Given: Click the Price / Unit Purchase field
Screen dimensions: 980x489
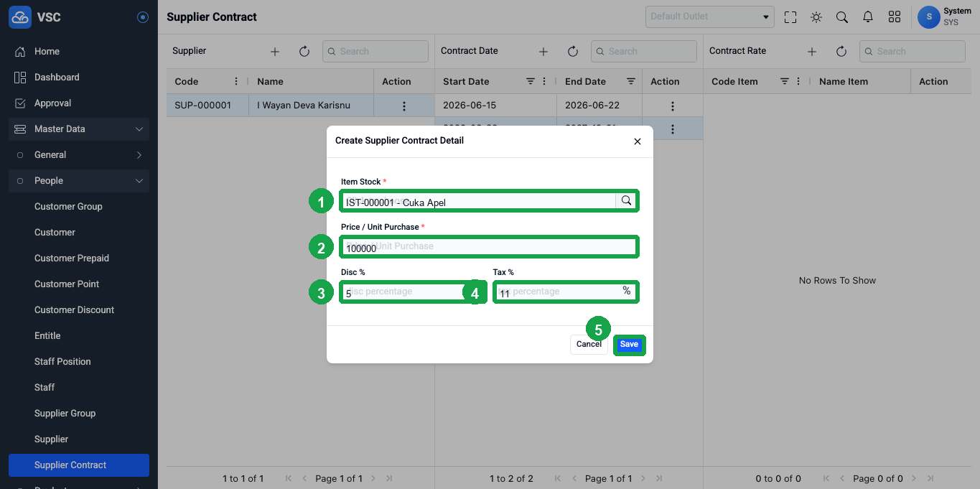Looking at the screenshot, I should point(488,246).
